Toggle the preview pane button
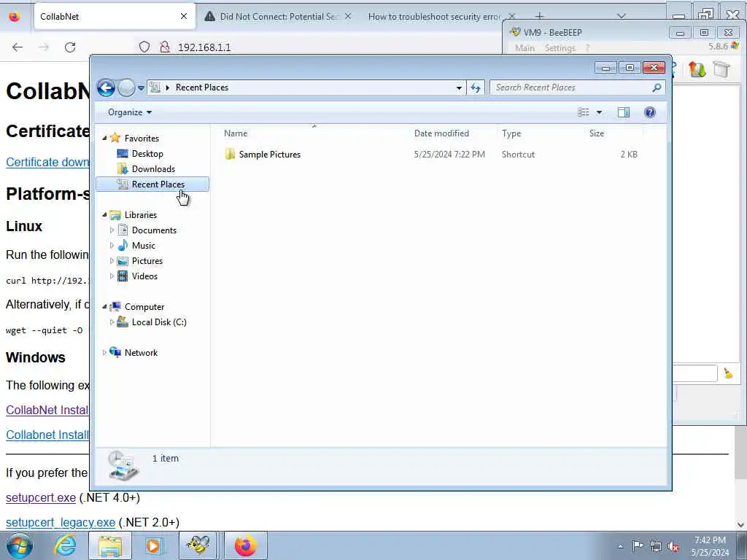 624,112
